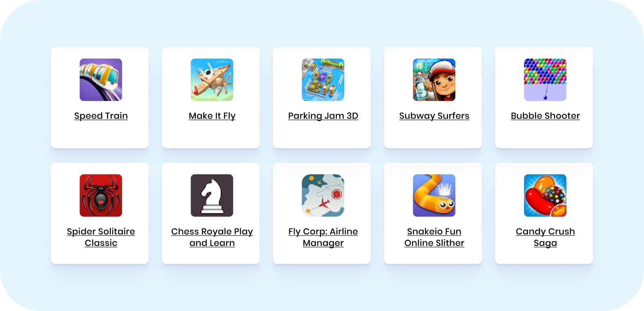This screenshot has height=311, width=644.
Task: Click the Spider Solitaire spider icon
Action: (x=101, y=195)
